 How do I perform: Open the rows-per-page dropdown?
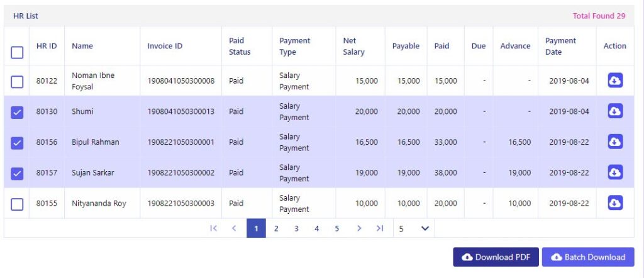point(414,228)
